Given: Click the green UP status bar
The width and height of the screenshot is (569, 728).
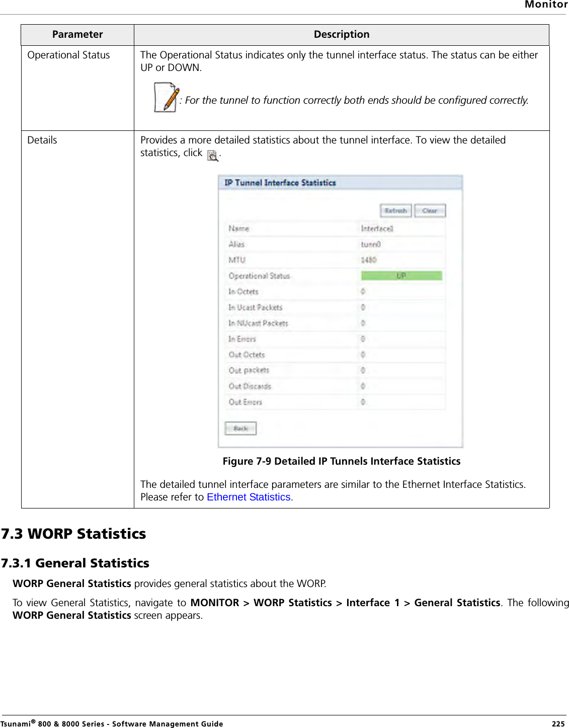Looking at the screenshot, I should click(x=401, y=275).
